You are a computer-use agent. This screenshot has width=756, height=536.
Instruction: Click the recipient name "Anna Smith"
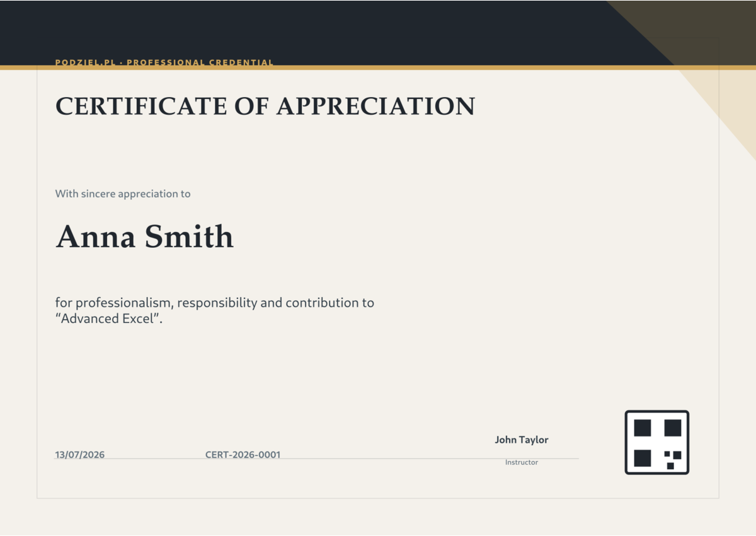coord(145,236)
